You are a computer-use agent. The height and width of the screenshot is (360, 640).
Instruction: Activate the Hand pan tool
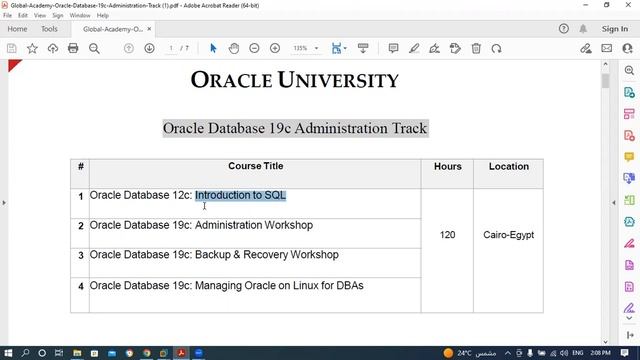pyautogui.click(x=234, y=48)
